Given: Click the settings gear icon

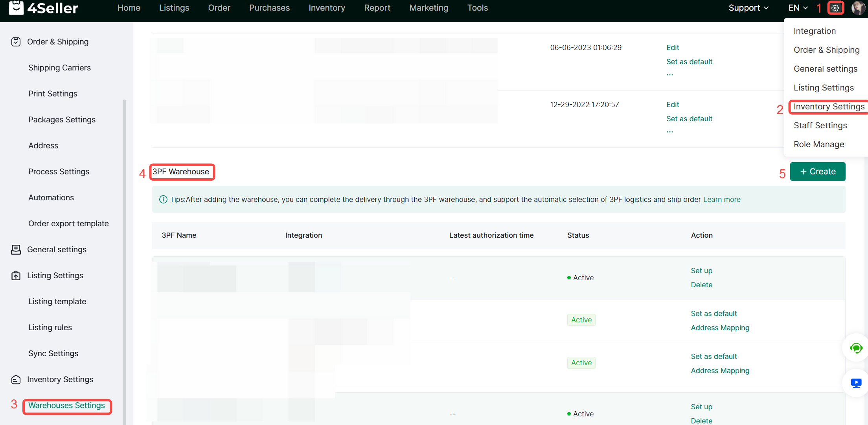Looking at the screenshot, I should coord(835,8).
